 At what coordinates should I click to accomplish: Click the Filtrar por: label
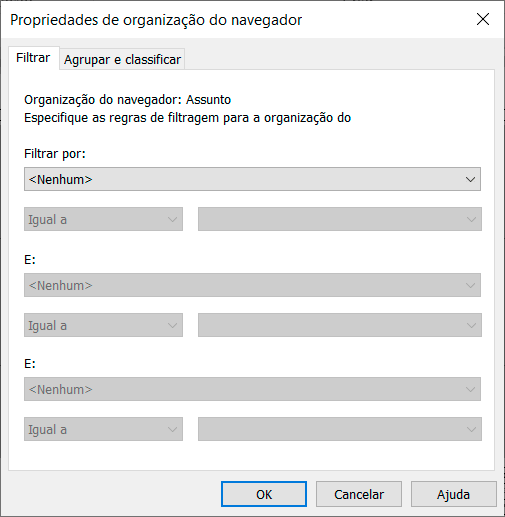tap(55, 154)
